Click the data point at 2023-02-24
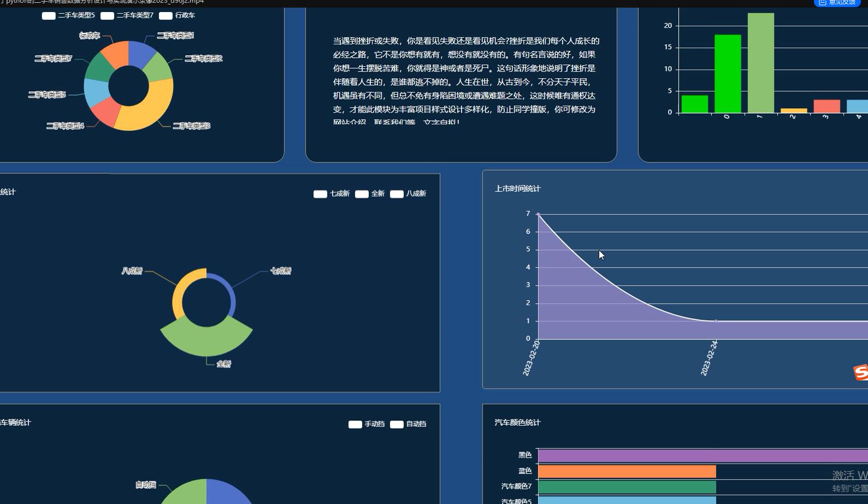The width and height of the screenshot is (868, 504). [716, 321]
